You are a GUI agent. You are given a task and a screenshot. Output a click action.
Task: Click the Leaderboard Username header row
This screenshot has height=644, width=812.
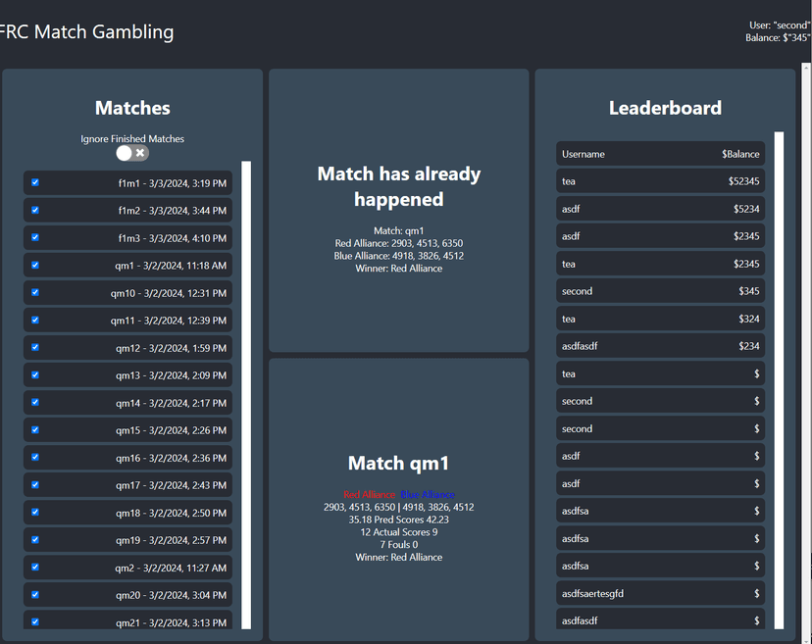[661, 154]
